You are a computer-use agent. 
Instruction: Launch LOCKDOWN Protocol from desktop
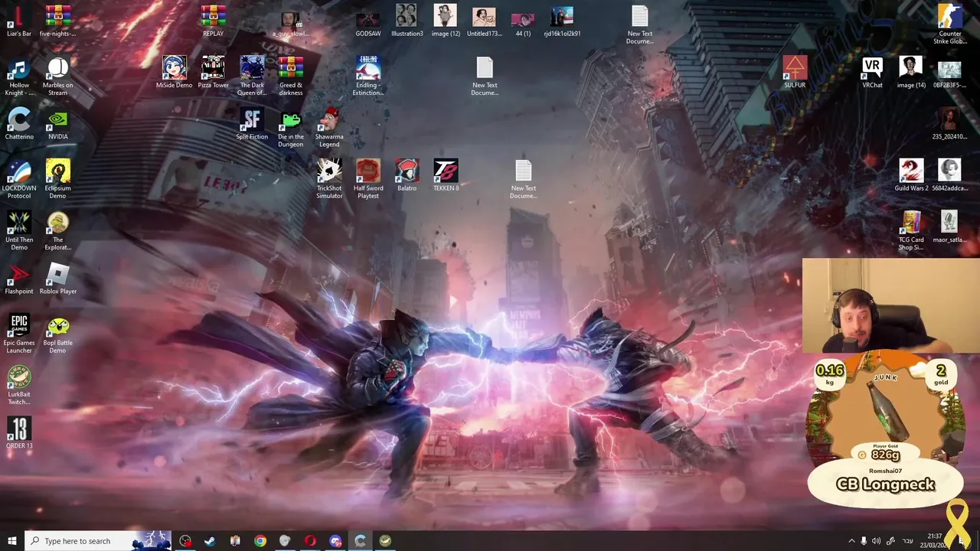click(x=19, y=179)
